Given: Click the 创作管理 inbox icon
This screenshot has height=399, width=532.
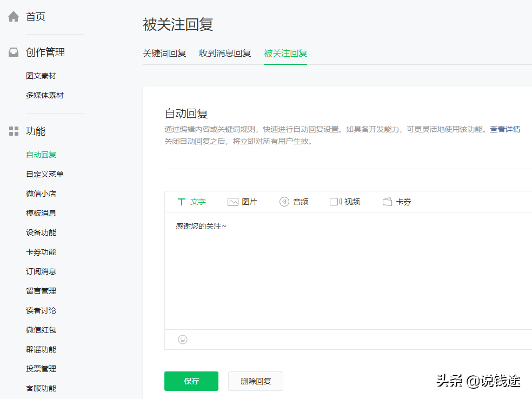Looking at the screenshot, I should [x=13, y=51].
